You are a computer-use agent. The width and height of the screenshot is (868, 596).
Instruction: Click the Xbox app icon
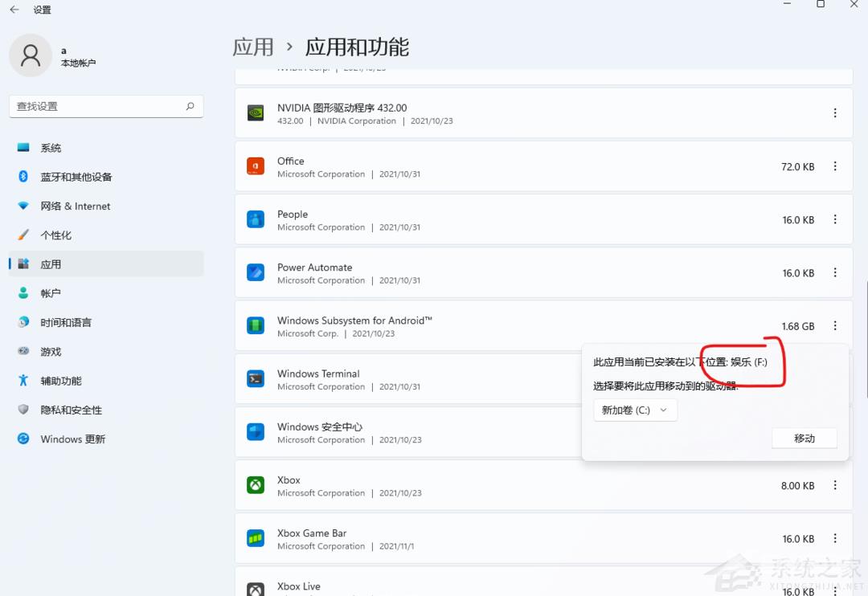(255, 485)
